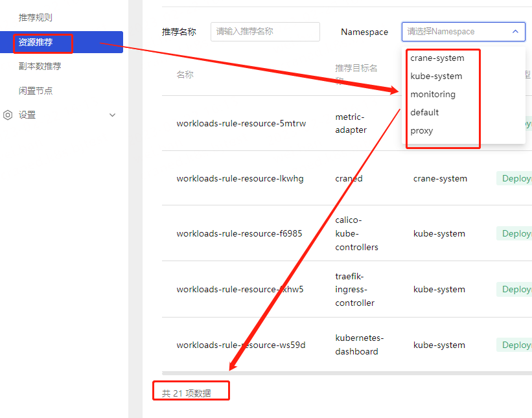
Task: Click the 请选择Namespace select box
Action: pos(463,32)
